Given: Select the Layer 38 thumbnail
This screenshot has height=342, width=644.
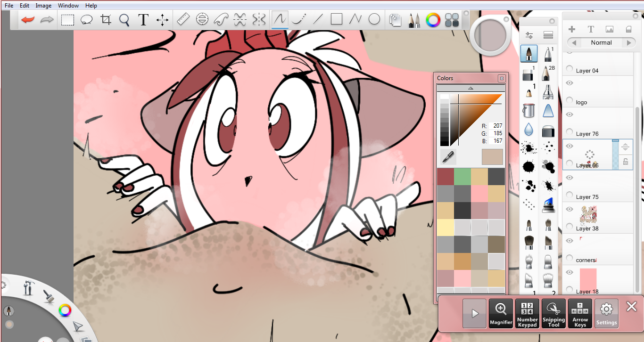Looking at the screenshot, I should [x=588, y=215].
